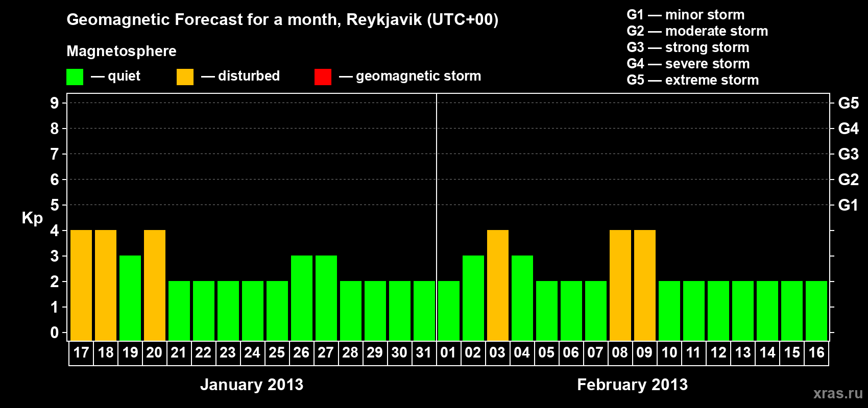This screenshot has width=868, height=408.
Task: Select the February 16 green bar
Action: 816,311
